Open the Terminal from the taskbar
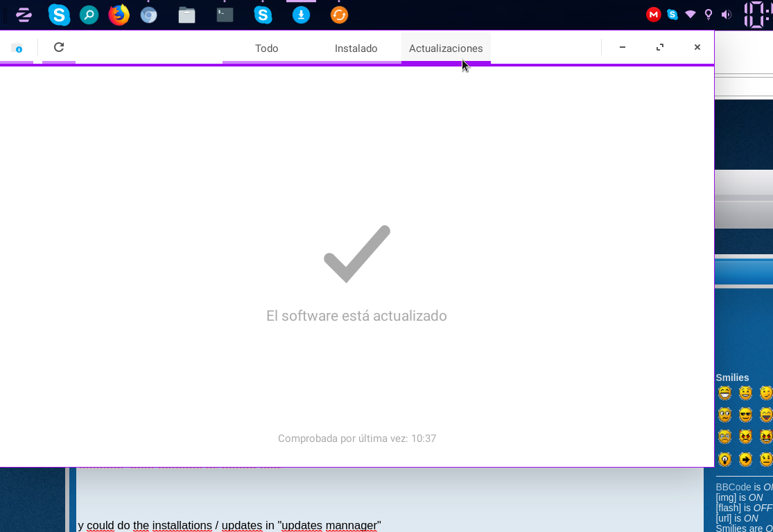This screenshot has width=773, height=532. click(x=225, y=15)
